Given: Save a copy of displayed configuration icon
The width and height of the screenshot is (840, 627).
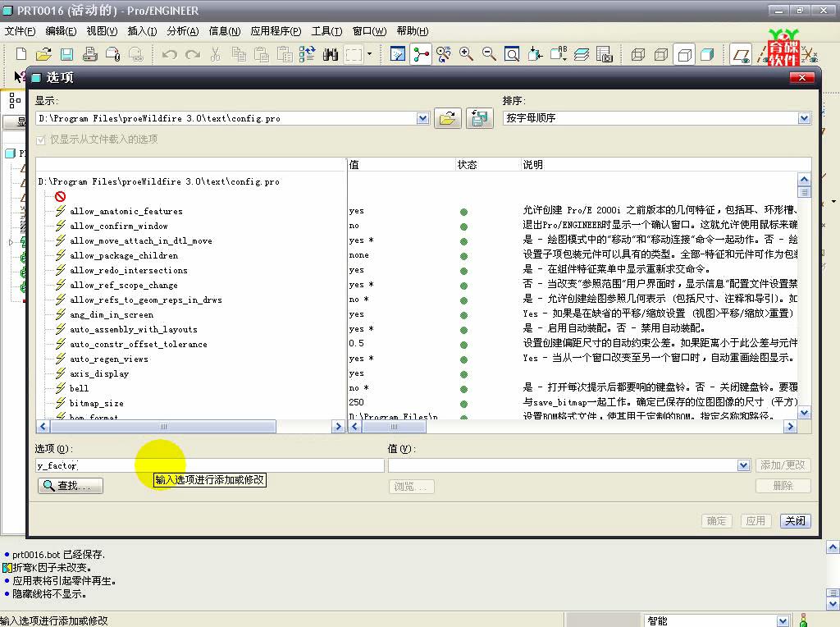Looking at the screenshot, I should pos(479,118).
